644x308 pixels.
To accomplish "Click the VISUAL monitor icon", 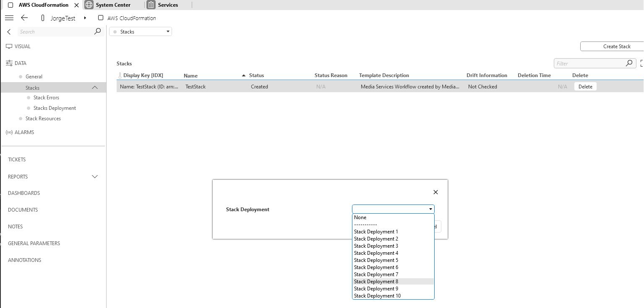I will click(9, 47).
